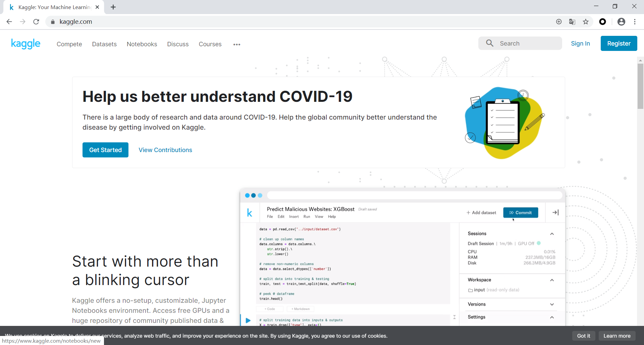Screen dimensions: 644x345
Task: Dismiss cookies with Got it
Action: click(584, 336)
